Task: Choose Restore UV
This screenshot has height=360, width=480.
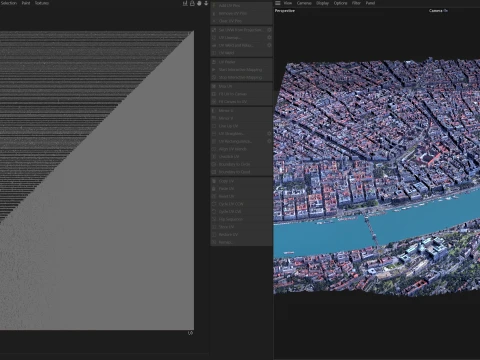Action: click(242, 235)
